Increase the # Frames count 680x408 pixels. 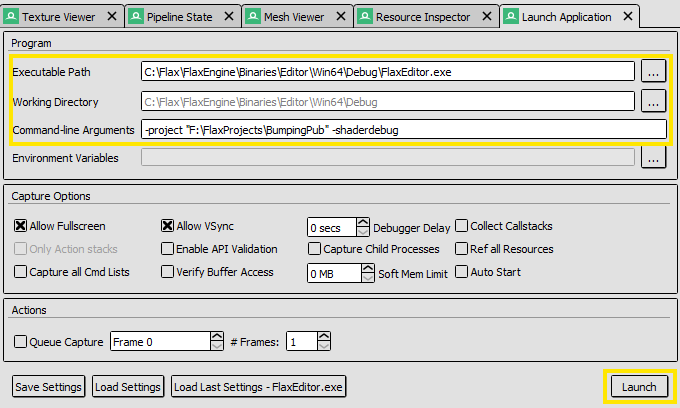pos(324,336)
